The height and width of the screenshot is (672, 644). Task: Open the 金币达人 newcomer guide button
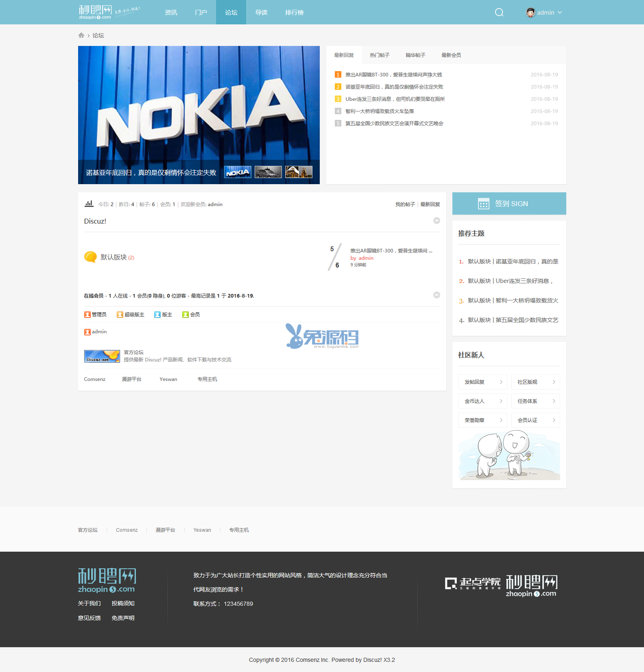pyautogui.click(x=483, y=401)
